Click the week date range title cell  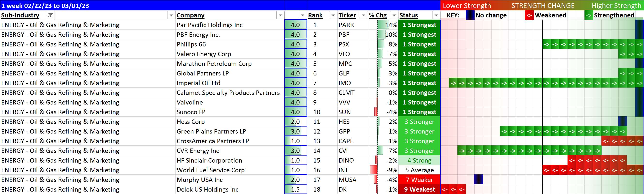pyautogui.click(x=142, y=5)
